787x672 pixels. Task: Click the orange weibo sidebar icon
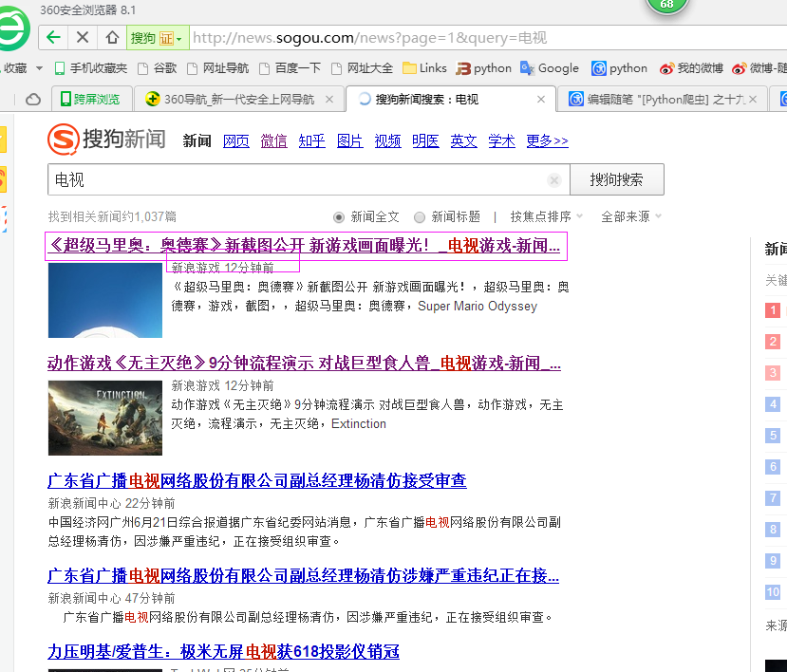[x=3, y=179]
